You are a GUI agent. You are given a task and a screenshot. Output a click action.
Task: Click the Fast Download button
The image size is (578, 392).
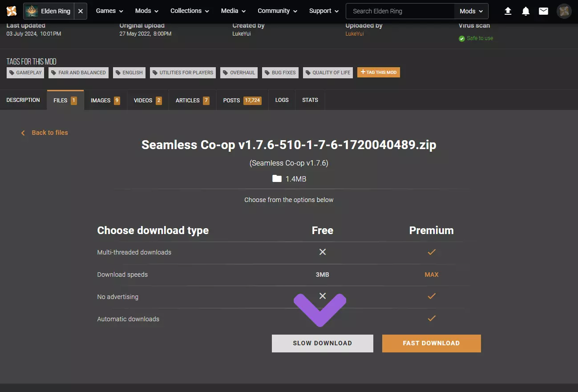point(431,344)
